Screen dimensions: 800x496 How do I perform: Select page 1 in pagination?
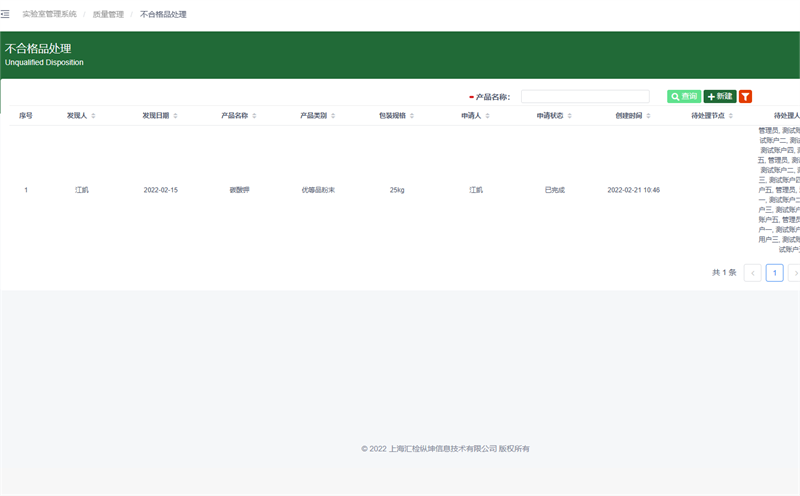click(774, 272)
